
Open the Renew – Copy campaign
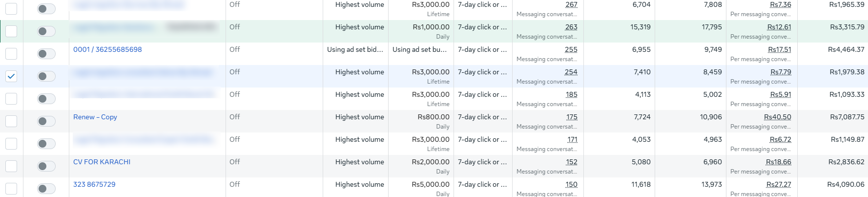pos(95,117)
